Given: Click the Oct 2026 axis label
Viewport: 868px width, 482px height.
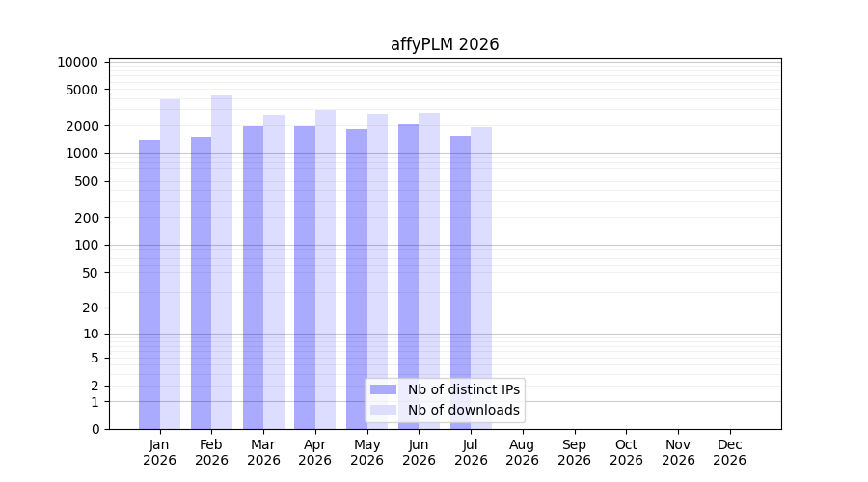Looking at the screenshot, I should tap(626, 452).
